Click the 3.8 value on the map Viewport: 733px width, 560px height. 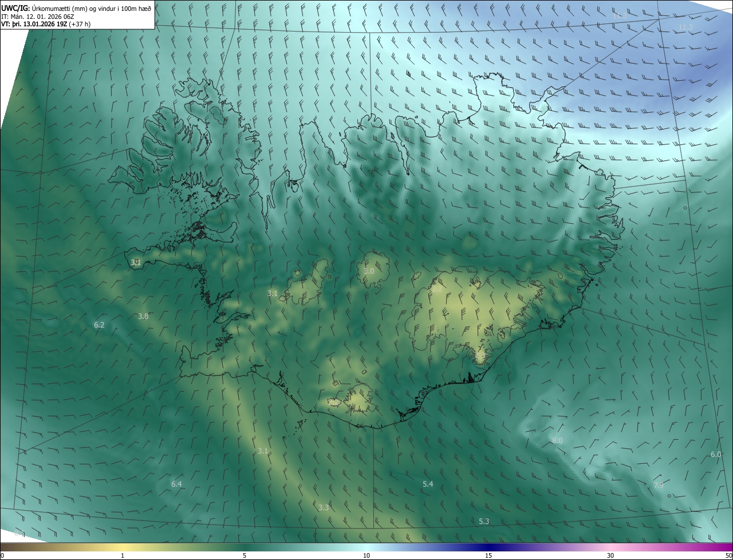(143, 316)
